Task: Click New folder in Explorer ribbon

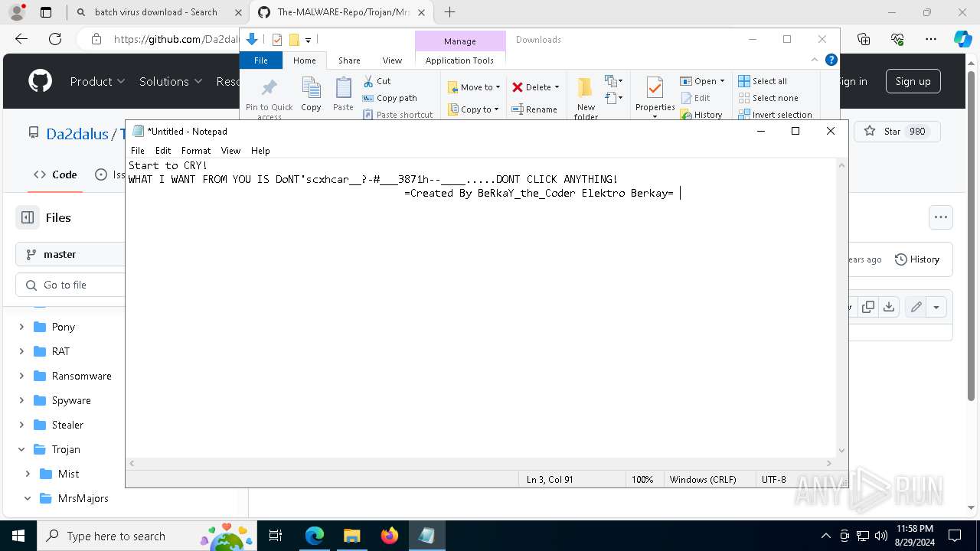Action: pos(586,98)
